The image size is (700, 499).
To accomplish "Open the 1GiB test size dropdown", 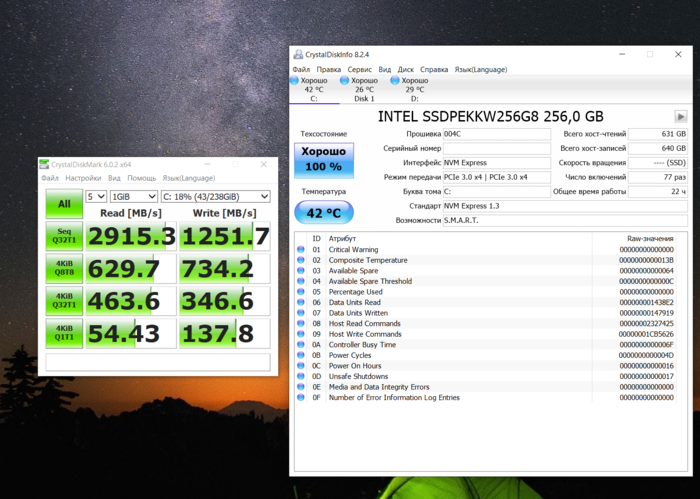I will [133, 196].
